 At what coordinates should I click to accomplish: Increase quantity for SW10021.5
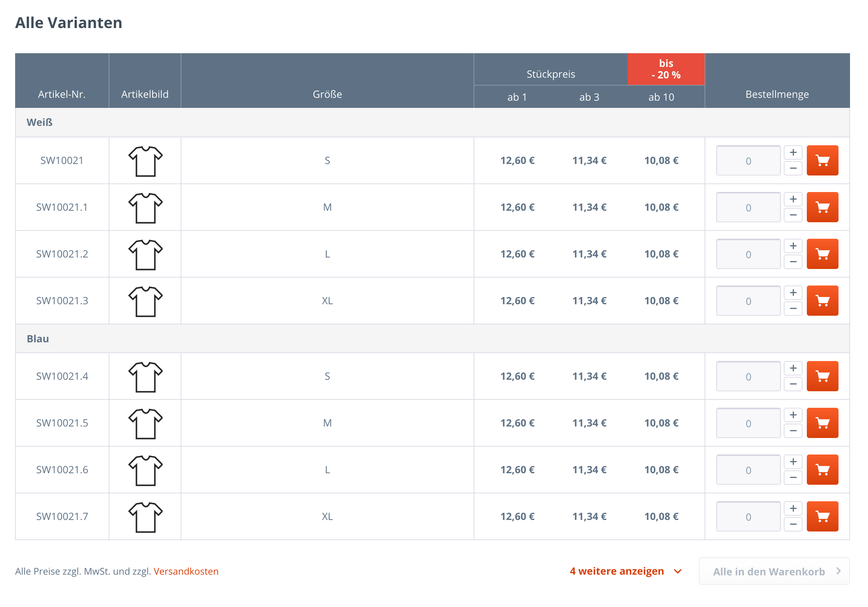793,415
